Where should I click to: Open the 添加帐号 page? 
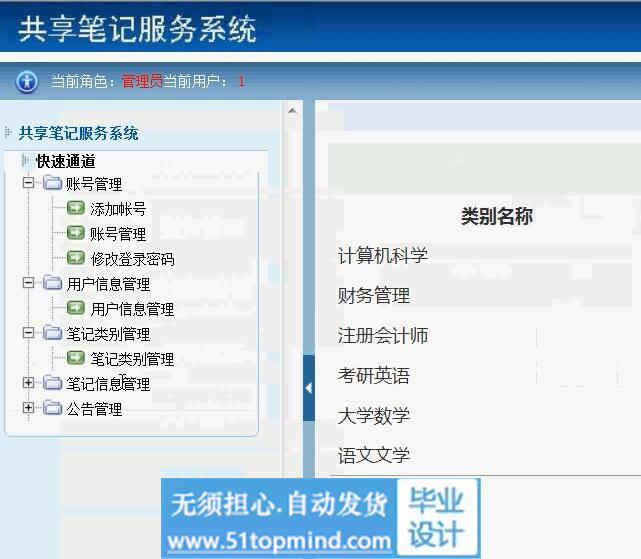point(118,209)
